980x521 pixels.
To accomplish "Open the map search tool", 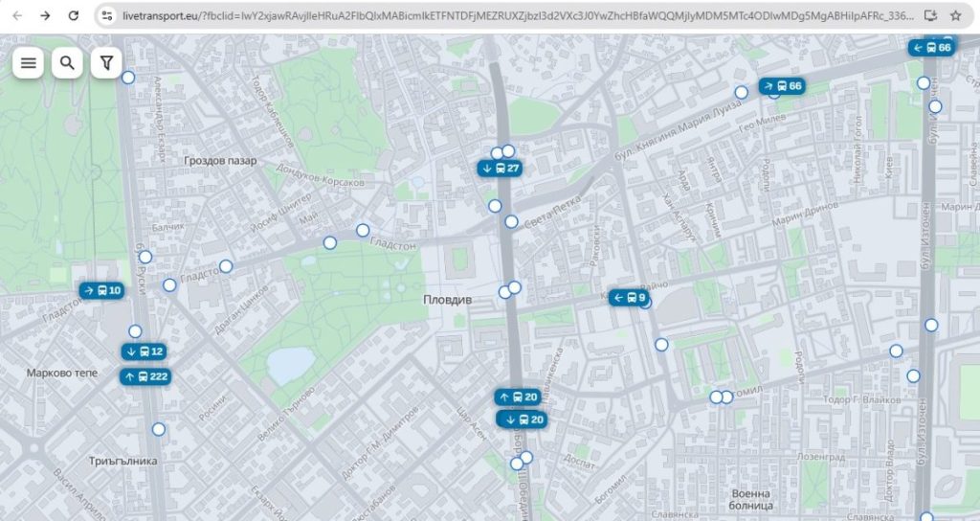I will click(x=67, y=63).
